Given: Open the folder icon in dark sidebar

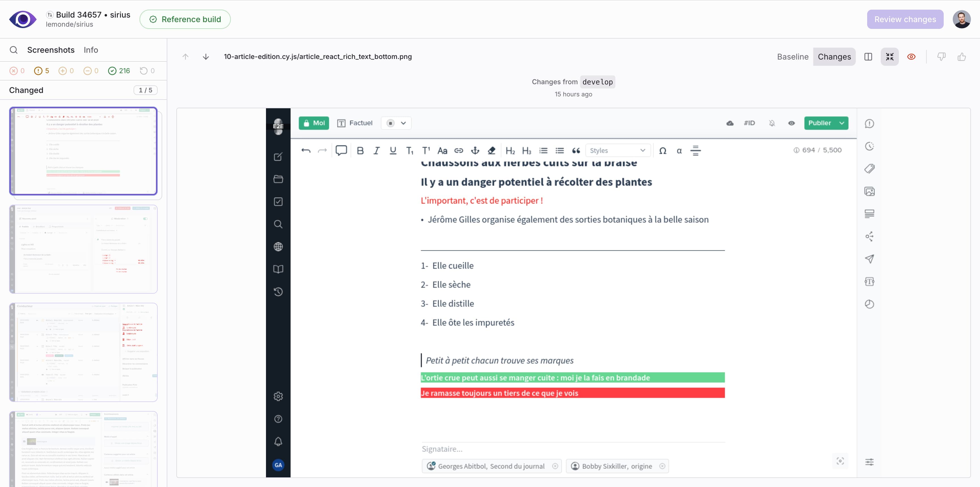Looking at the screenshot, I should point(278,179).
